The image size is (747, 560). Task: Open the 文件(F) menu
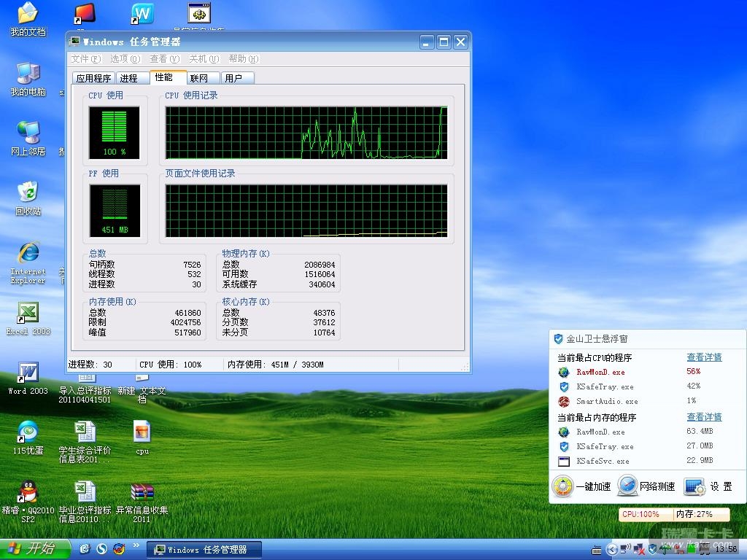[x=85, y=59]
